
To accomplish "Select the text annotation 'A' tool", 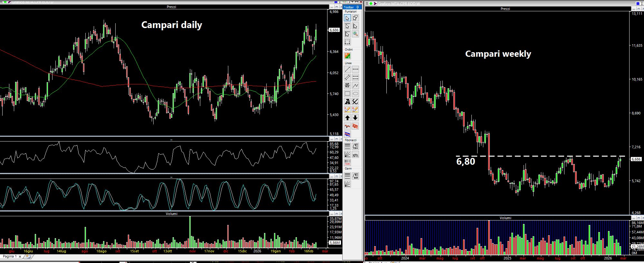I will click(x=347, y=102).
